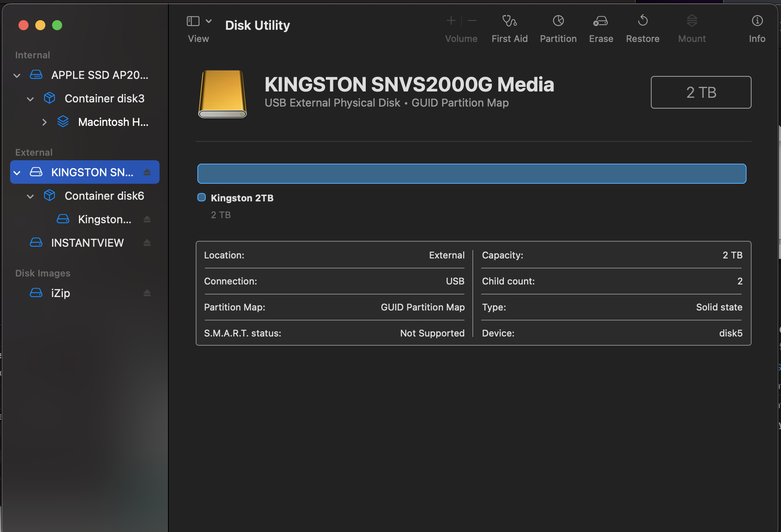This screenshot has height=532, width=781.
Task: Select Macintosh H... volume
Action: coord(85,122)
